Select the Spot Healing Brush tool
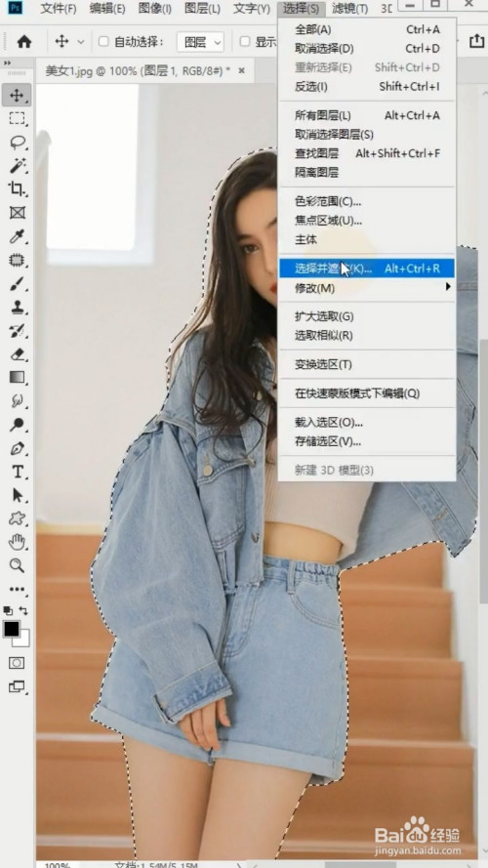Image resolution: width=488 pixels, height=868 pixels. pos(17,260)
